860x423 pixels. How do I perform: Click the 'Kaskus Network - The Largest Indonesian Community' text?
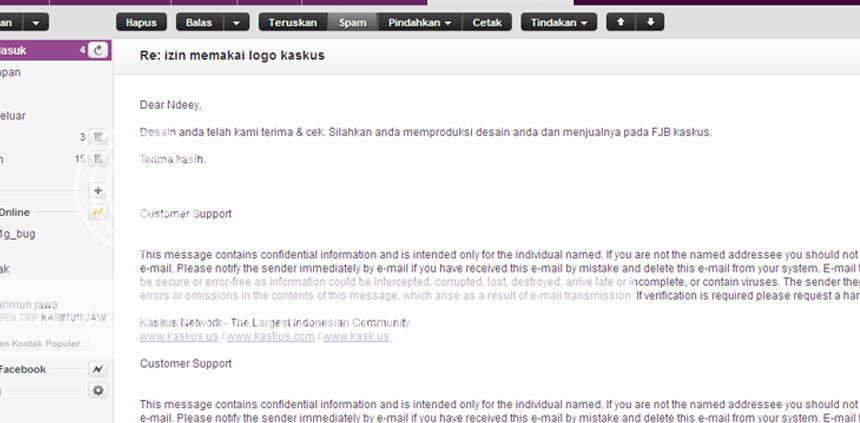pyautogui.click(x=275, y=323)
